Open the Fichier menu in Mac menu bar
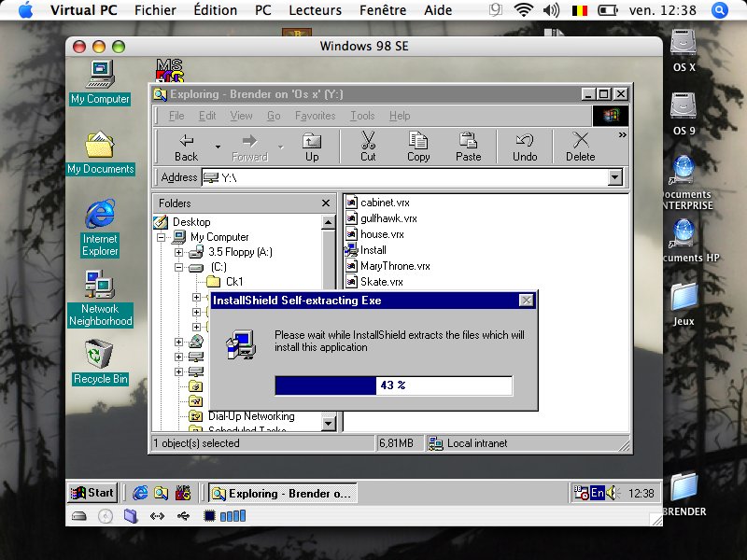The image size is (747, 560). [155, 10]
